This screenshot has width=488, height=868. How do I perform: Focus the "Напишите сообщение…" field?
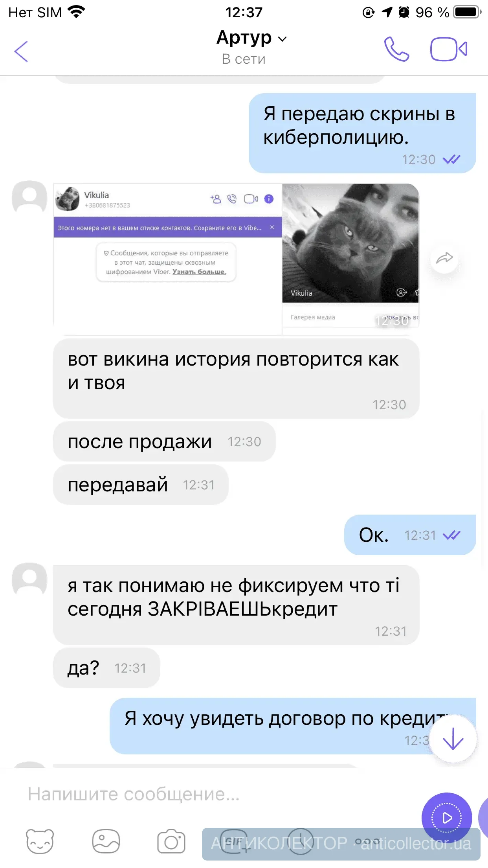tap(220, 794)
